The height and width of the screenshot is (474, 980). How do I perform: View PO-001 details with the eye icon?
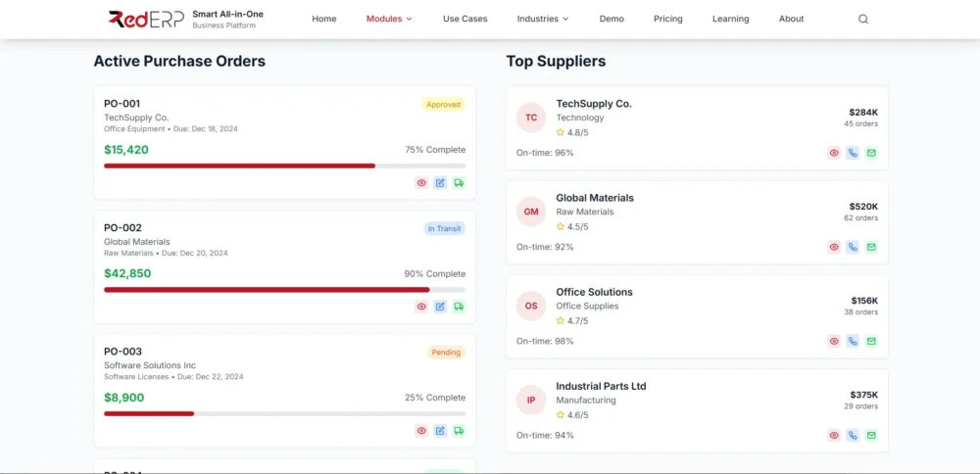click(x=421, y=183)
